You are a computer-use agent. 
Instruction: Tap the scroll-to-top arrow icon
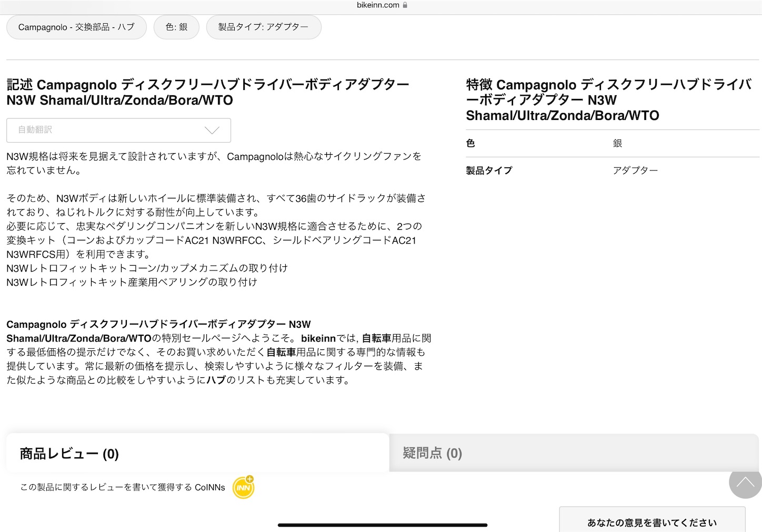point(745,483)
